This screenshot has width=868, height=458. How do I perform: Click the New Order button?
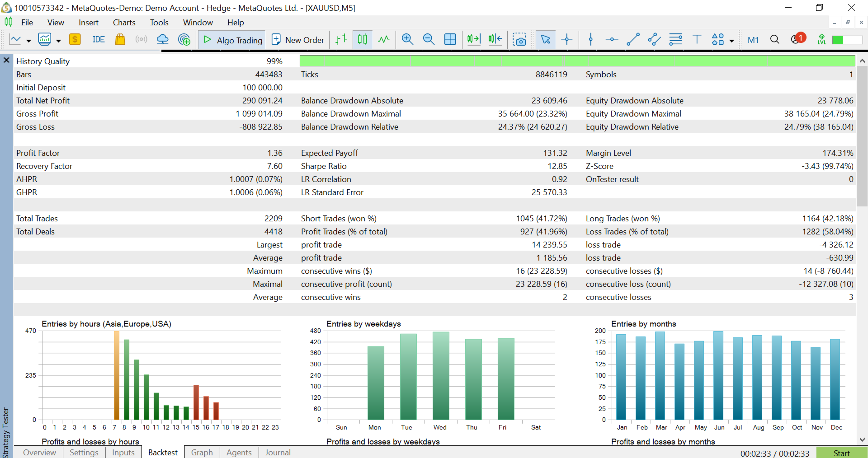298,40
